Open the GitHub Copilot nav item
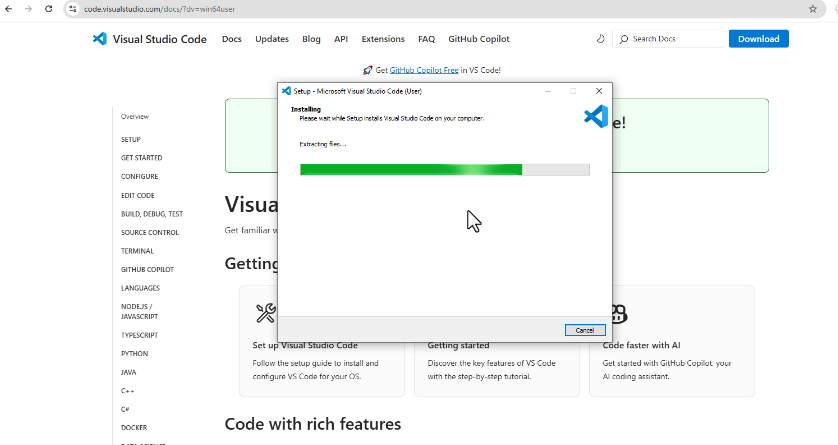Viewport: 838px width, 445px height. [479, 39]
